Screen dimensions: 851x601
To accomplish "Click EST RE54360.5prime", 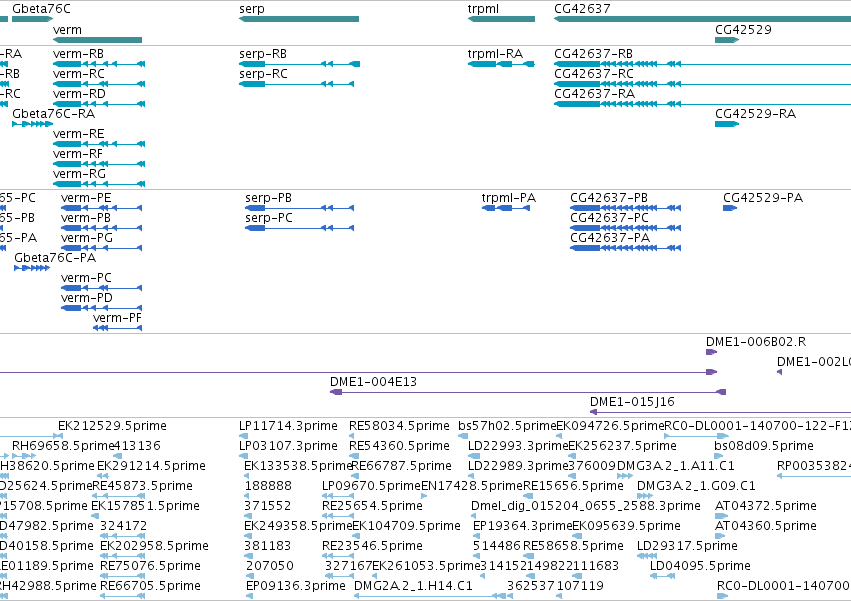I will (x=399, y=446).
